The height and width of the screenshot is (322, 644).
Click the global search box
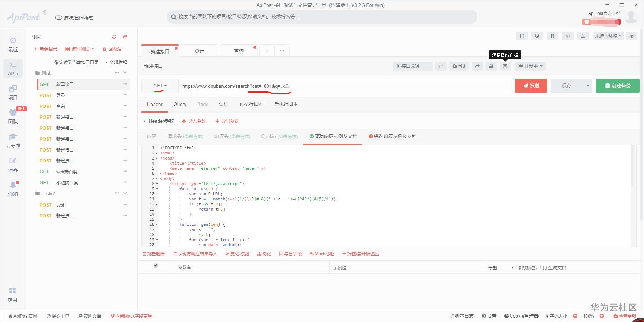click(322, 17)
